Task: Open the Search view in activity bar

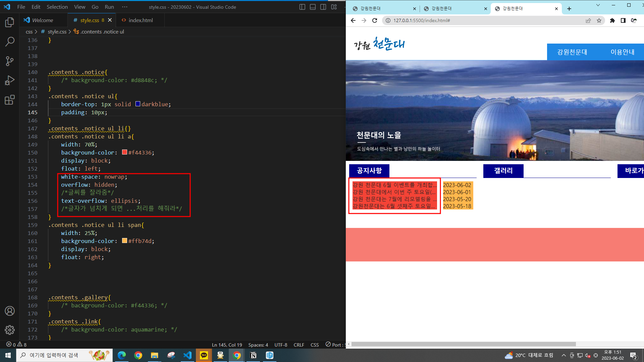Action: point(10,42)
